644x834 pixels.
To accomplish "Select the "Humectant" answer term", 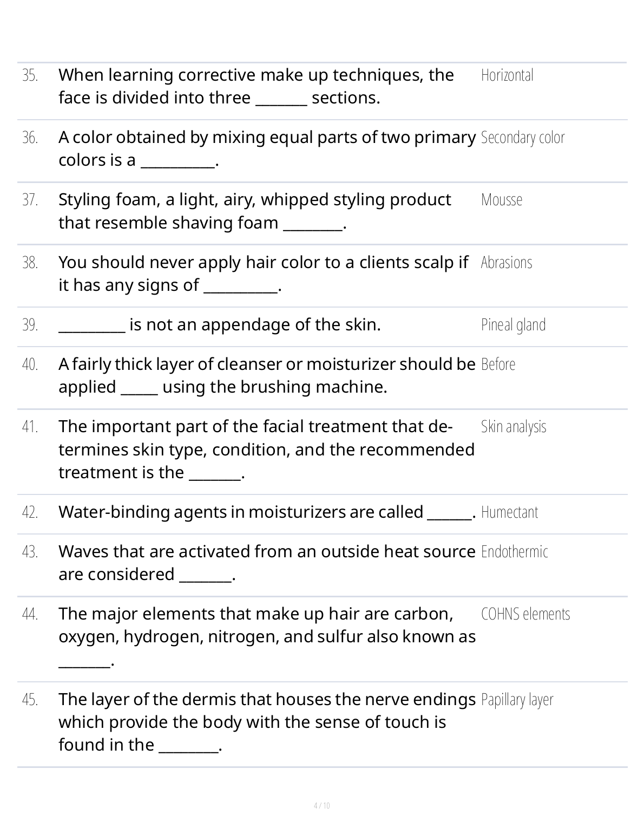I will 509,512.
